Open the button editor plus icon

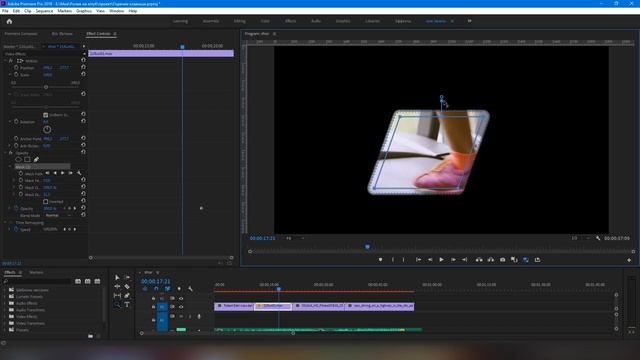(x=629, y=260)
